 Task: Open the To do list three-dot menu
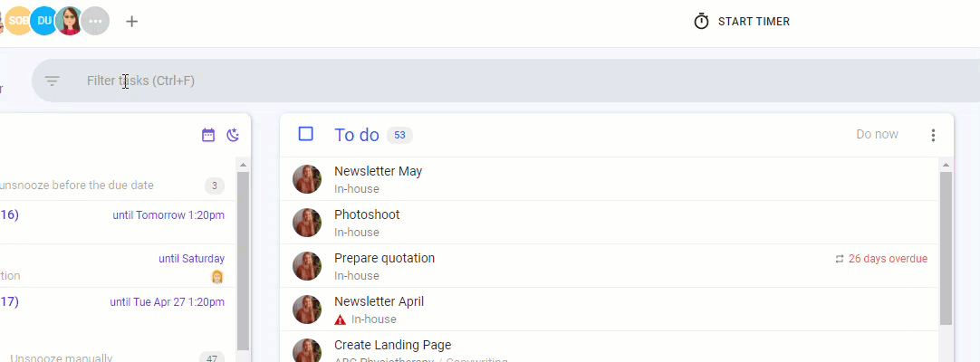click(933, 135)
